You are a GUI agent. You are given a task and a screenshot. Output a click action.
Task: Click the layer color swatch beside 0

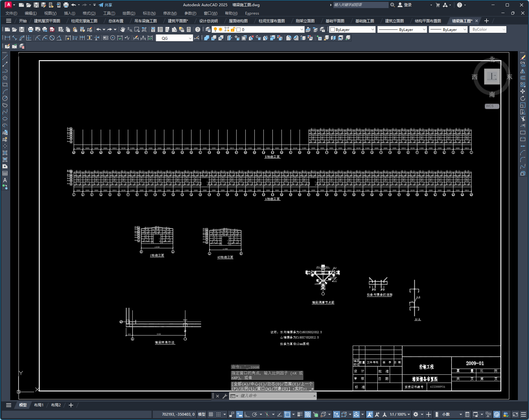(239, 29)
